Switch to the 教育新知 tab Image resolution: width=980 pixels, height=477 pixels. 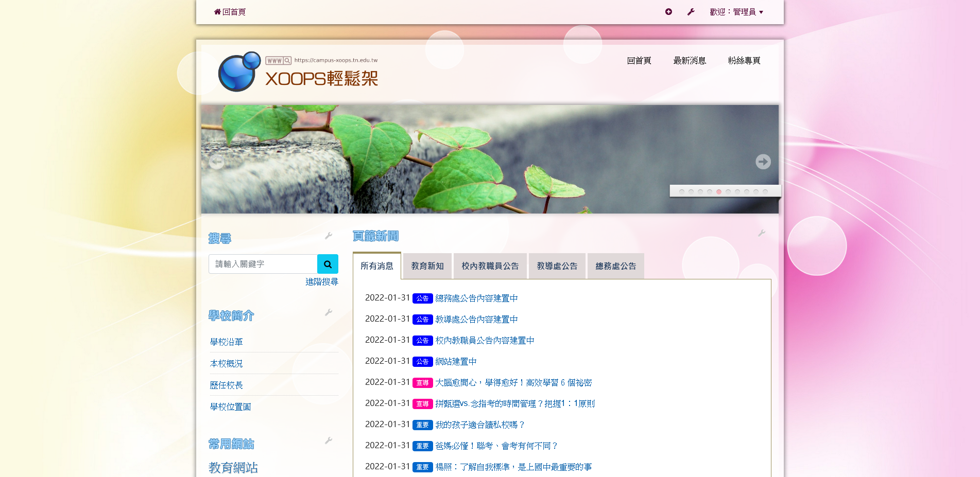pos(427,266)
